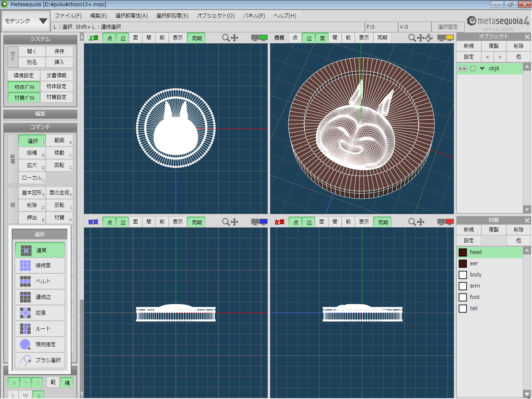
Task: Choose the ブラシ選択 brush selection mode
Action: click(x=40, y=360)
